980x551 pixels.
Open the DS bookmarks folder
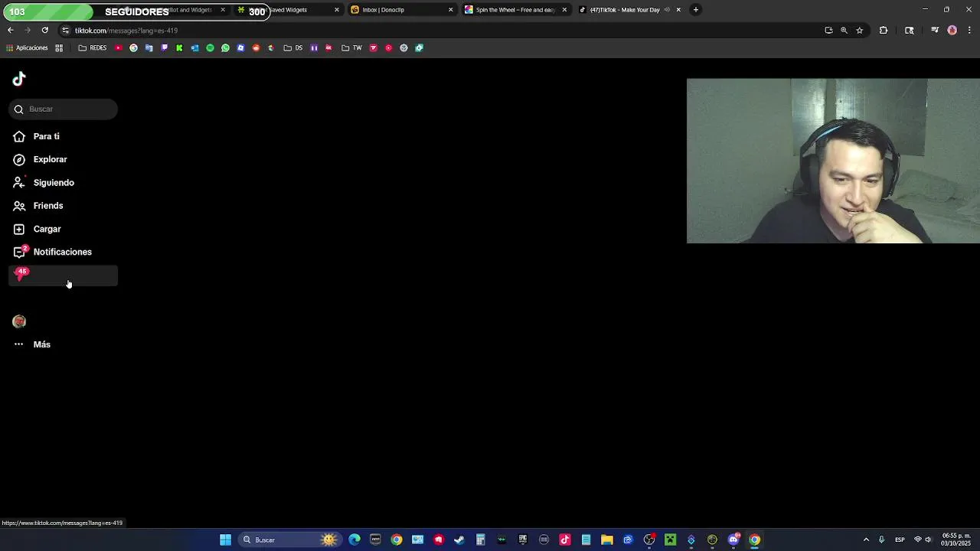(x=293, y=48)
